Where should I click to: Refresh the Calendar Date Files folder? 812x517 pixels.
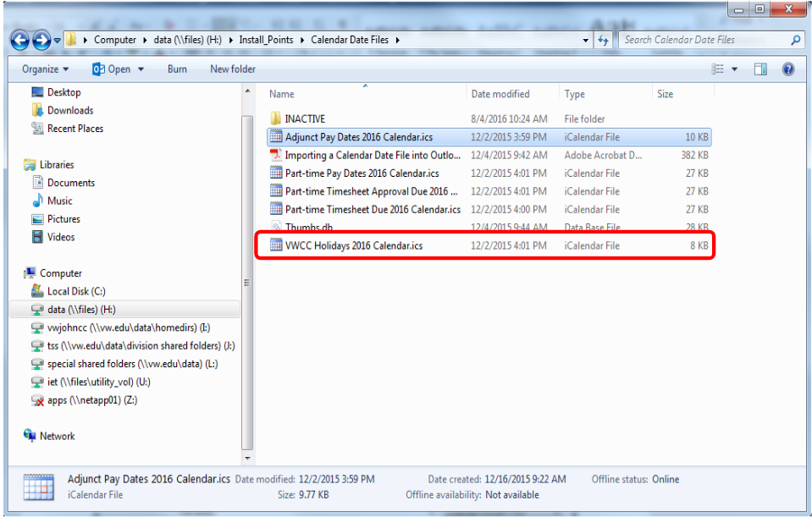click(603, 40)
